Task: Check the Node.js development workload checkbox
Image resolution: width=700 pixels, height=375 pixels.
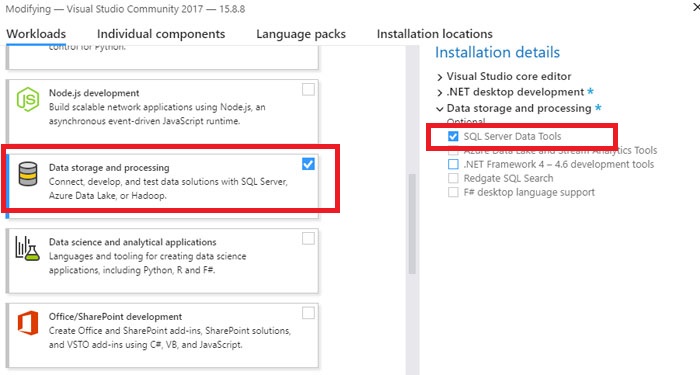Action: click(308, 90)
